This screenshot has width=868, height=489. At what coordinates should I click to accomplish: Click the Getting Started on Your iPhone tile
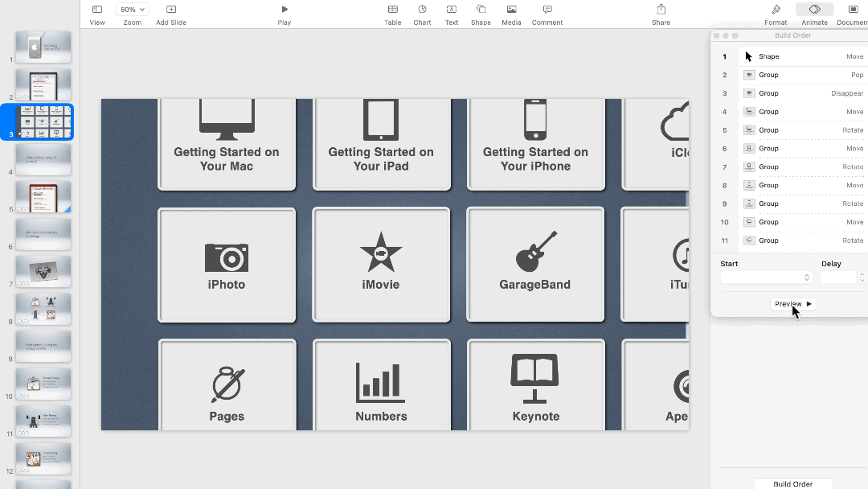click(x=536, y=145)
